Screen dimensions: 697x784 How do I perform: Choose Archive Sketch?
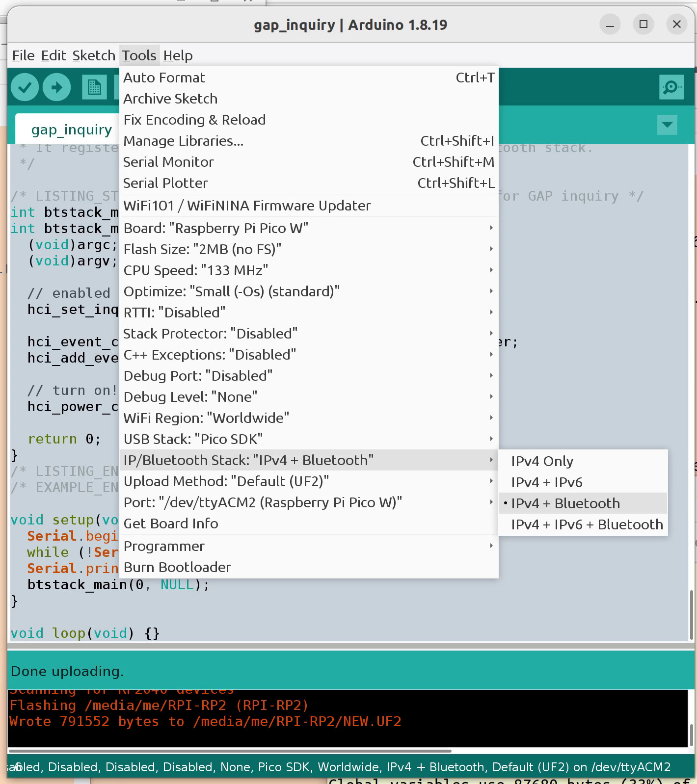tap(309, 99)
